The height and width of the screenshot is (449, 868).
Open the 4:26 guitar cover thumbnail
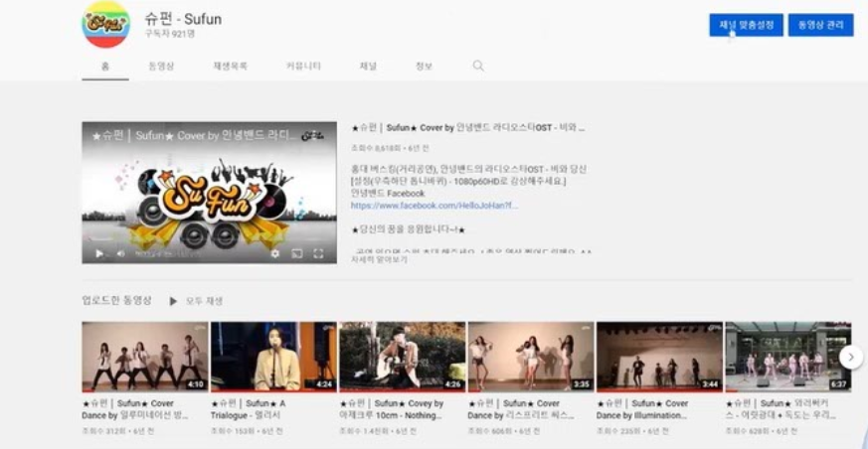[403, 357]
